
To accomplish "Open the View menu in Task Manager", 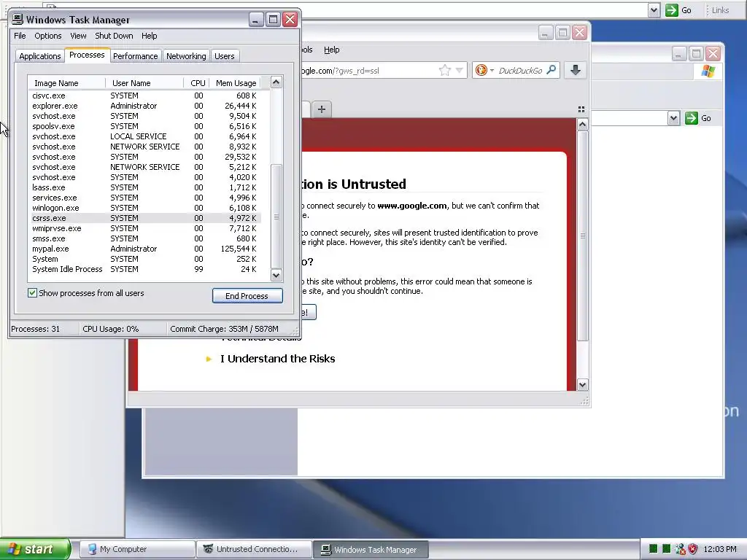I will [x=78, y=36].
